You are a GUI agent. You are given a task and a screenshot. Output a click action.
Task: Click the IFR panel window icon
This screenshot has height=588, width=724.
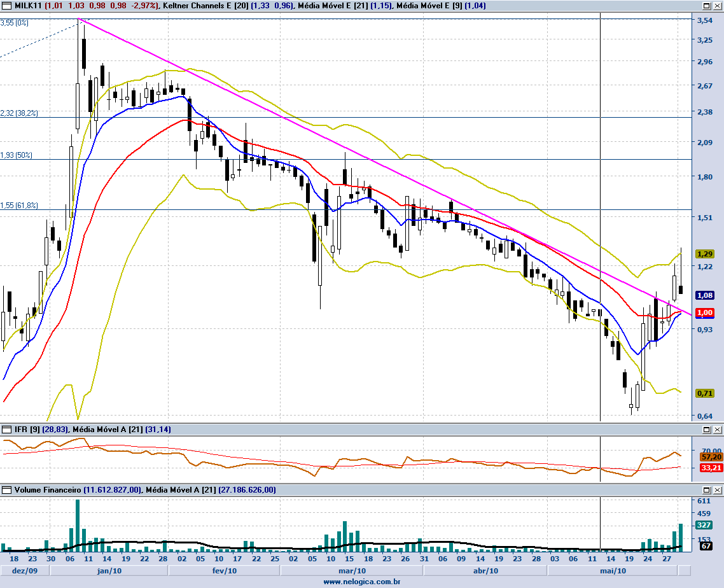tap(6, 430)
